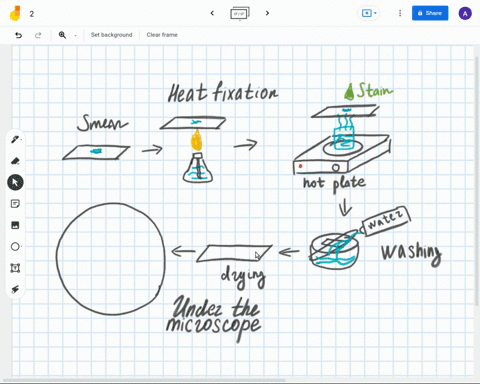Click the vertical scrollbar on the right
The width and height of the screenshot is (480, 384).
(x=477, y=180)
